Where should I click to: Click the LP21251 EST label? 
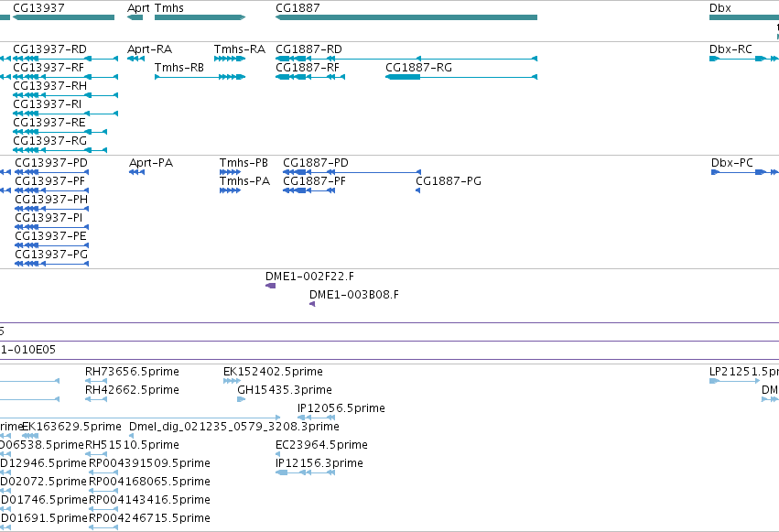click(x=744, y=372)
